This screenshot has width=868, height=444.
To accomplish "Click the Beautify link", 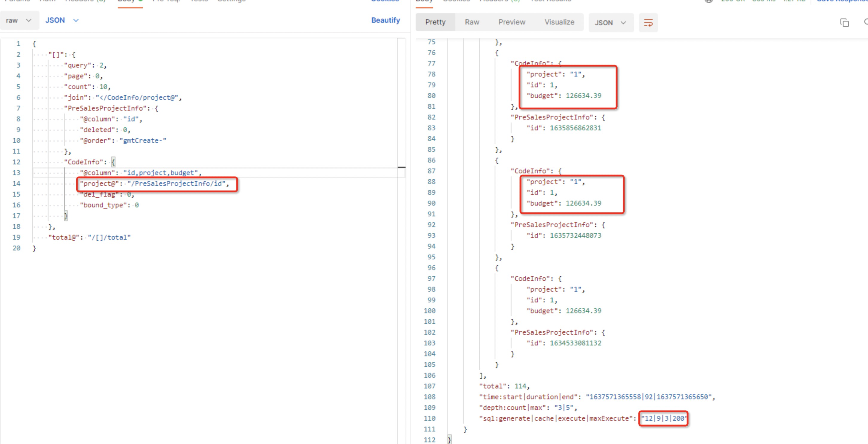I will coord(385,20).
